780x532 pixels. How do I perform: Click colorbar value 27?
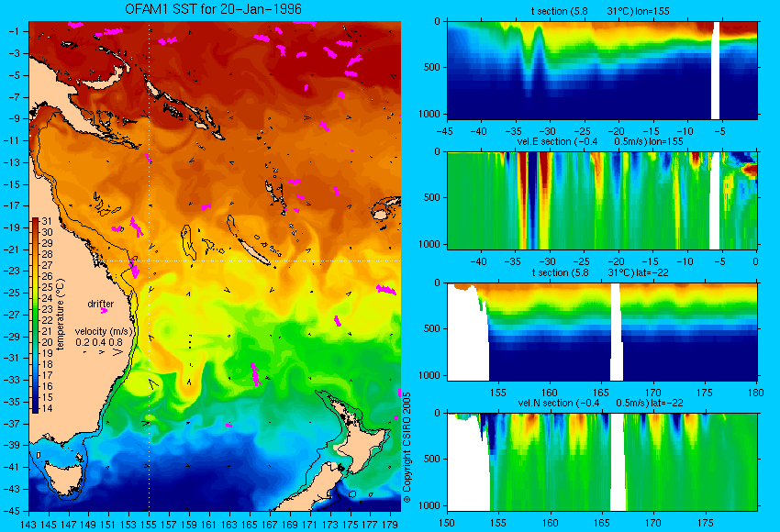pyautogui.click(x=47, y=265)
